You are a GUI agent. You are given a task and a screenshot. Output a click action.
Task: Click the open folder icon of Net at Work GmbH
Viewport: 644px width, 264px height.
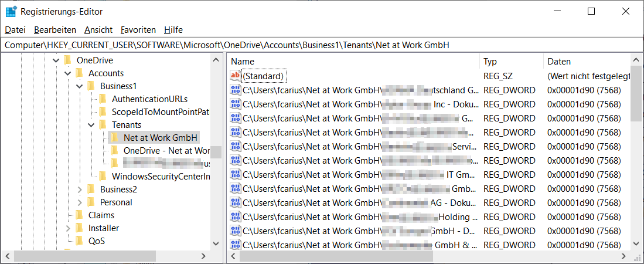pyautogui.click(x=115, y=137)
